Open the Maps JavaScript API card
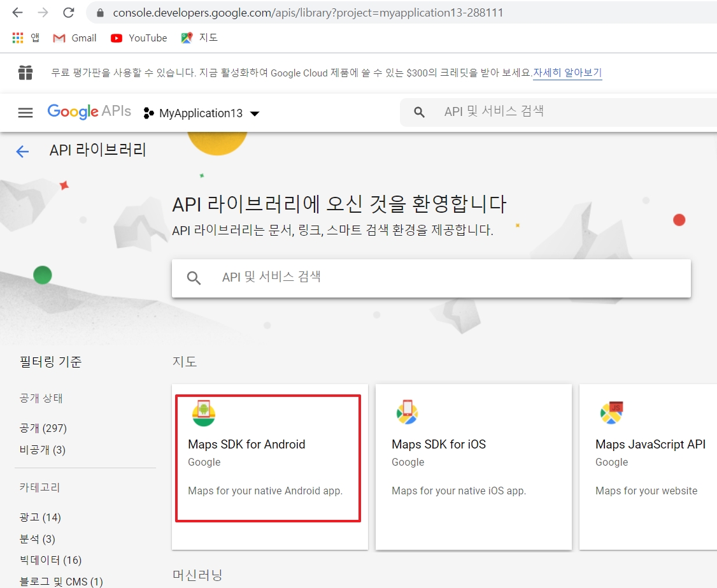The height and width of the screenshot is (588, 717). click(x=648, y=467)
